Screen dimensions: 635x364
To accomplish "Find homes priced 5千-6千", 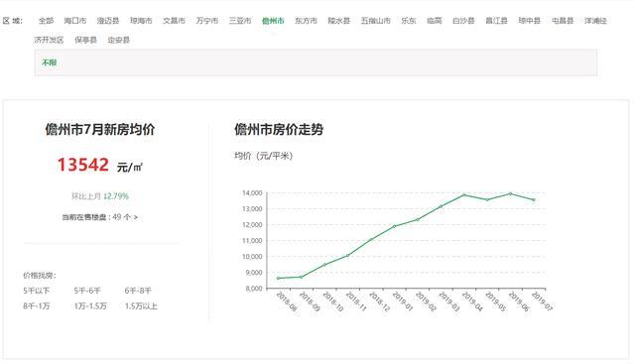I will tap(87, 291).
